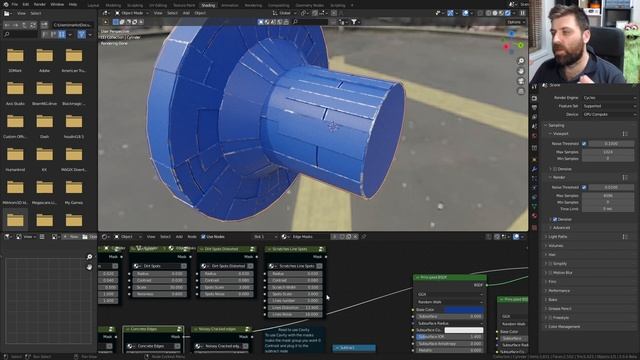Toggle the Viewport Denoise checkbox
This screenshot has width=640, height=360.
pos(555,169)
